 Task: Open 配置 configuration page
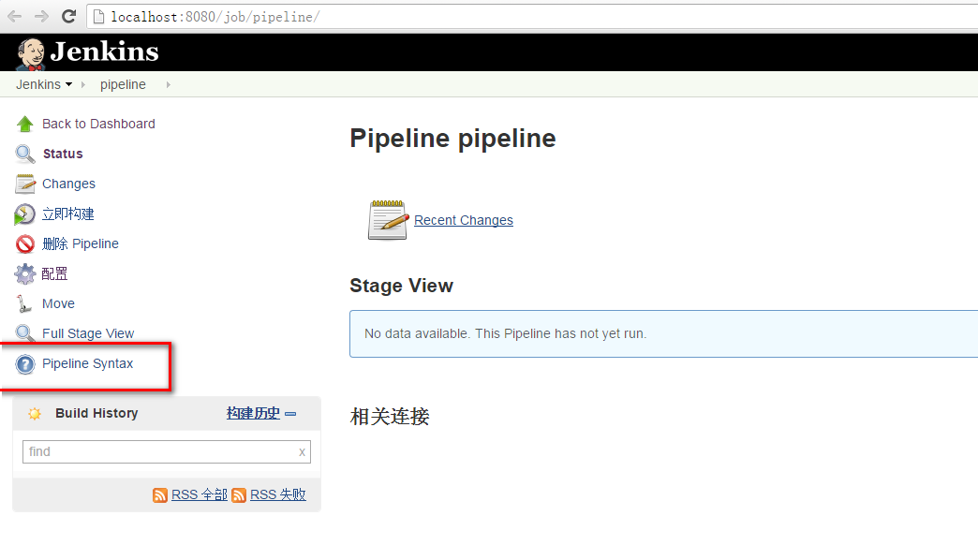pyautogui.click(x=54, y=273)
